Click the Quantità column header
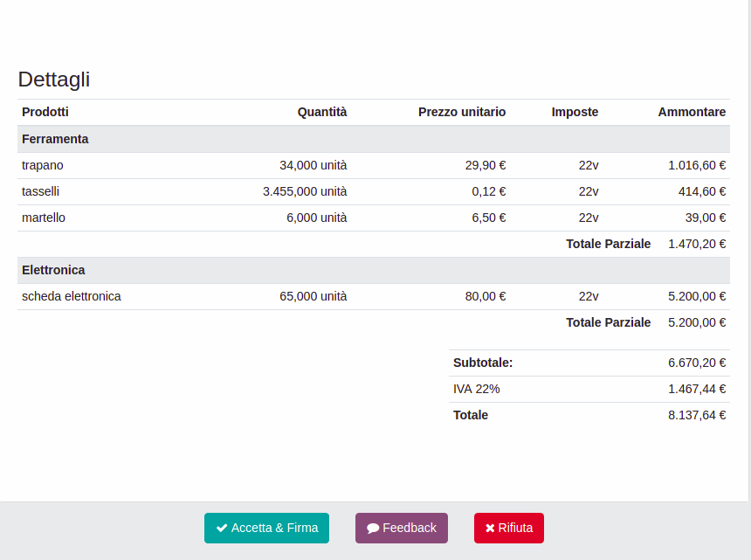The image size is (751, 560). [322, 112]
